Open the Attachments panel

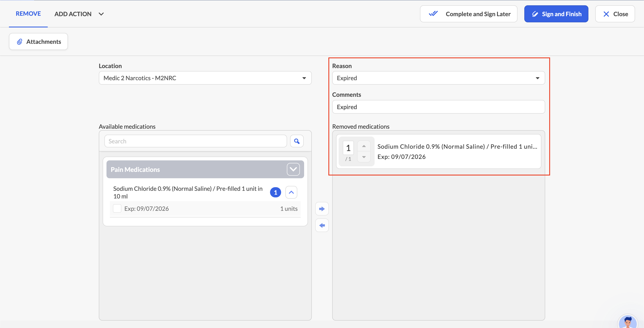pos(39,42)
